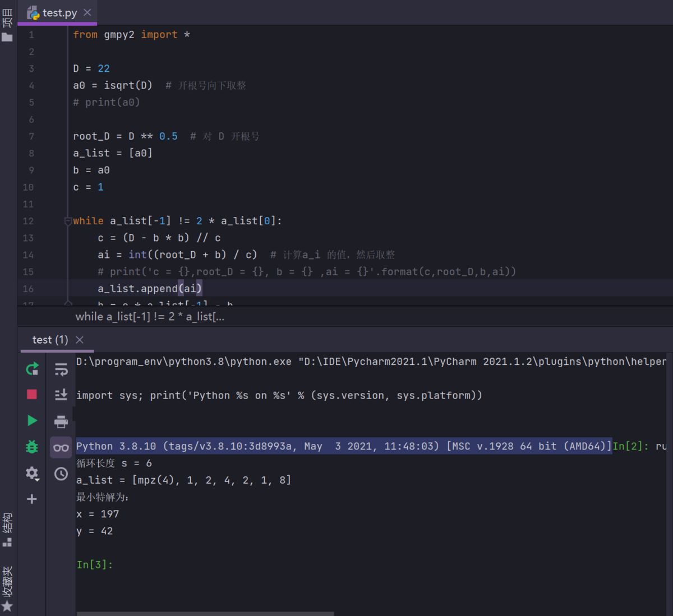Click on the 'D = 22' code line
Image resolution: width=673 pixels, height=616 pixels.
point(91,68)
